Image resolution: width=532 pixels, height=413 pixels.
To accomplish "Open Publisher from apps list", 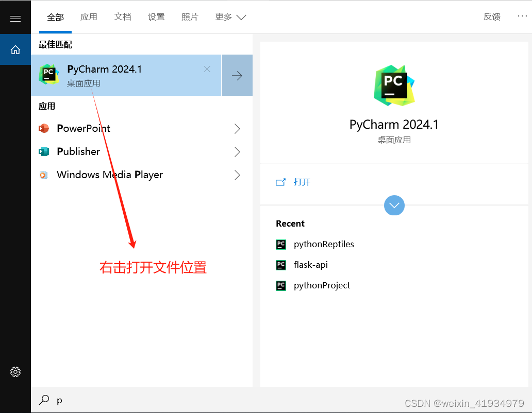I will [78, 151].
